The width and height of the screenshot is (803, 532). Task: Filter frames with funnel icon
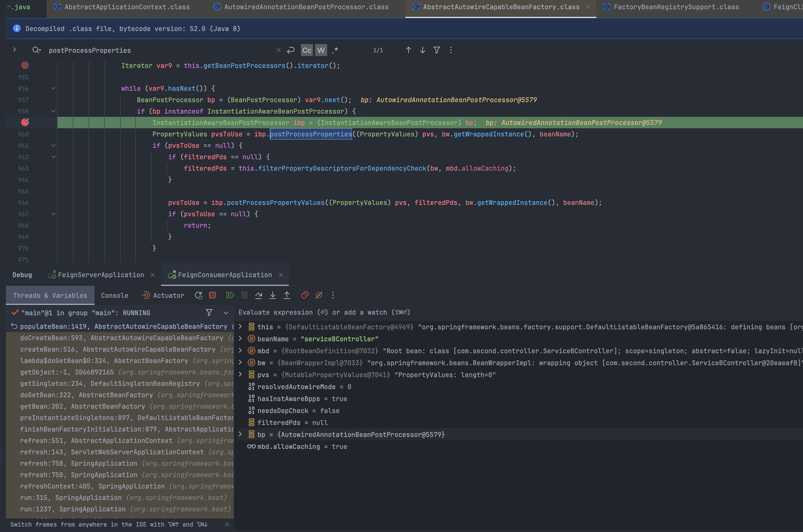tap(209, 312)
